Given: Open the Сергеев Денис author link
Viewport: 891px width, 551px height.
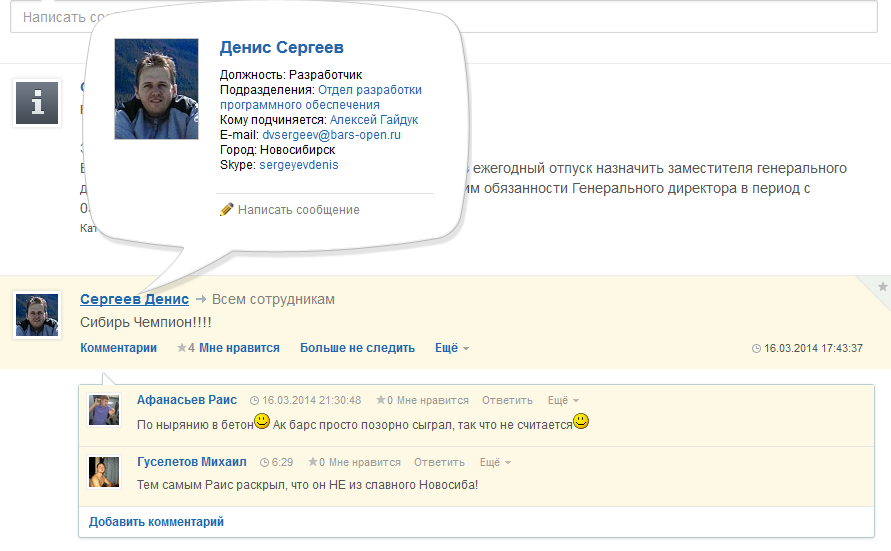Looking at the screenshot, I should 135,299.
